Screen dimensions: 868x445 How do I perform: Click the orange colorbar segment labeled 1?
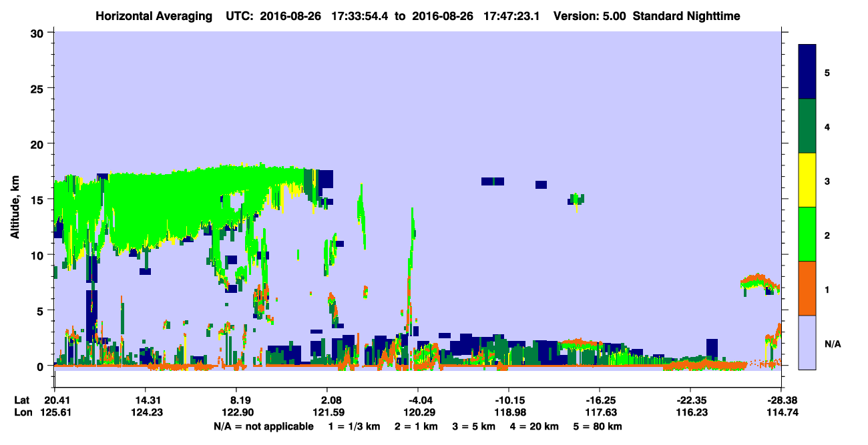(807, 288)
